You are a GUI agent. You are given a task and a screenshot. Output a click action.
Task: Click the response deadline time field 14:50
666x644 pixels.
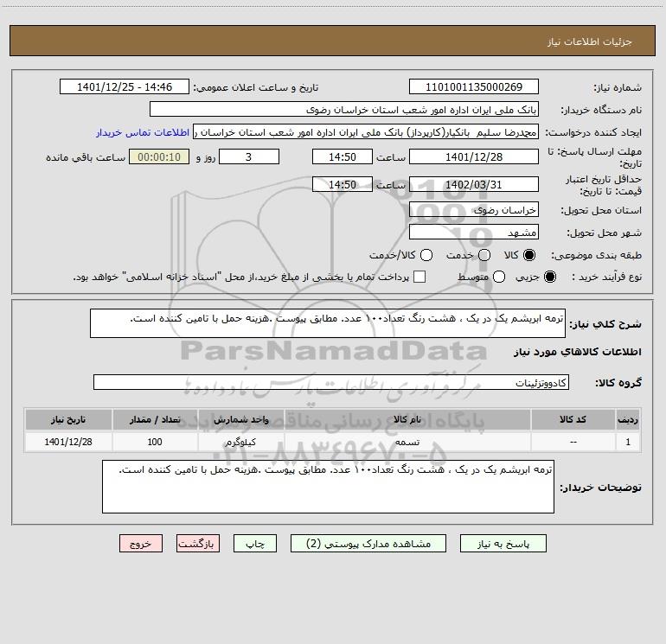(343, 156)
